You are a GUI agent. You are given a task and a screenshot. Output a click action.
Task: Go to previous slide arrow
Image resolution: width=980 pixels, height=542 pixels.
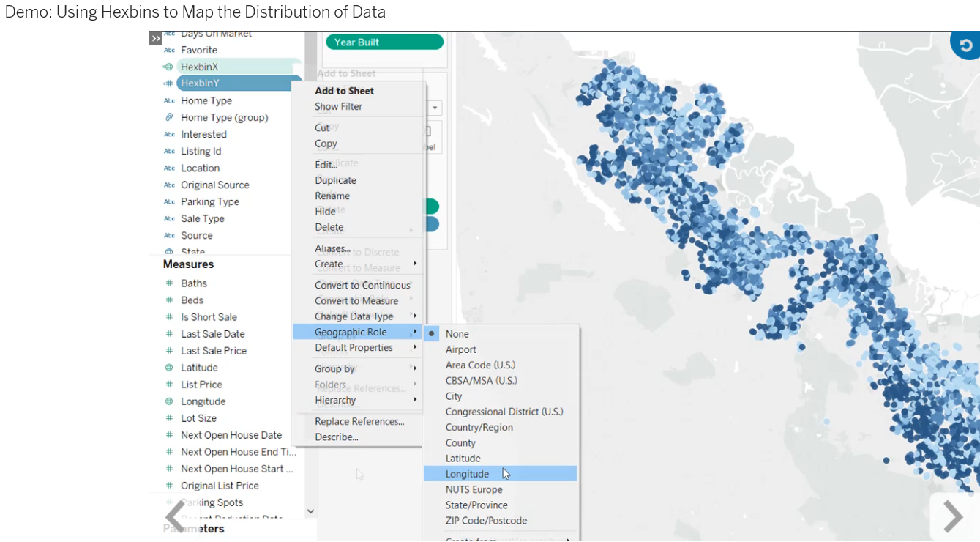pyautogui.click(x=175, y=516)
